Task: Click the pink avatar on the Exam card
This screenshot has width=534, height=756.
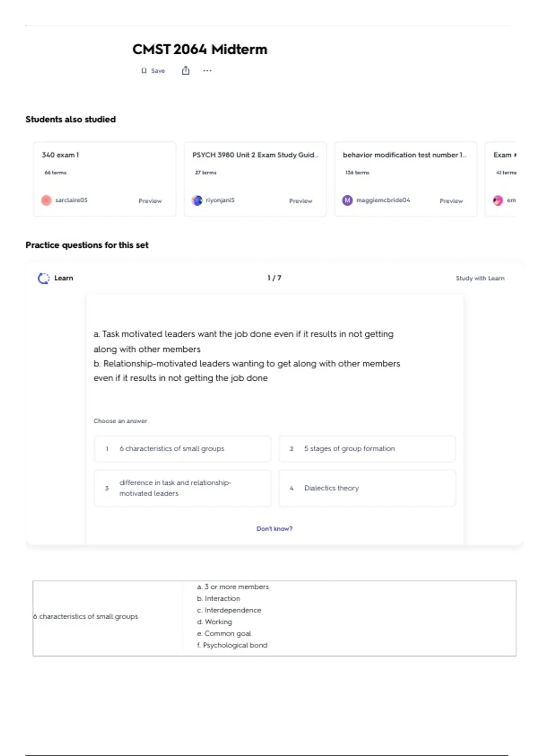Action: tap(498, 201)
